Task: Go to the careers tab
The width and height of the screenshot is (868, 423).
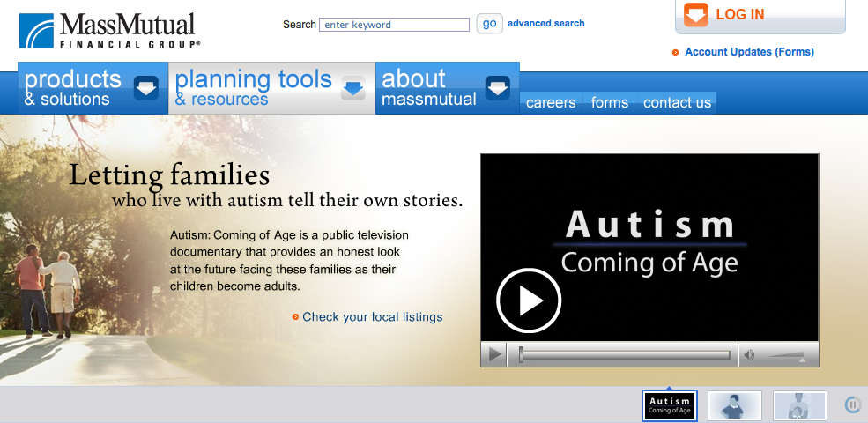Action: [551, 103]
